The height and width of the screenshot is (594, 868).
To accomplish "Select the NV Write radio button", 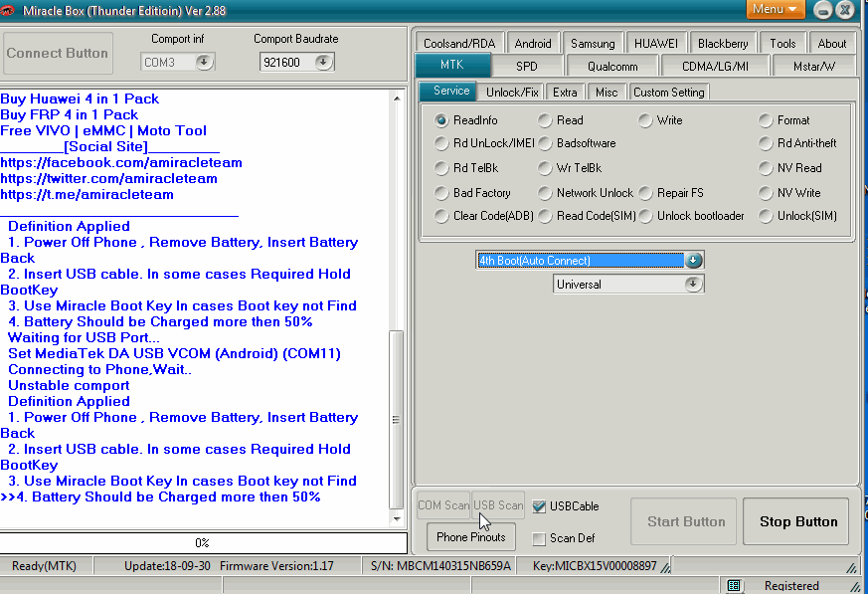I will (766, 193).
